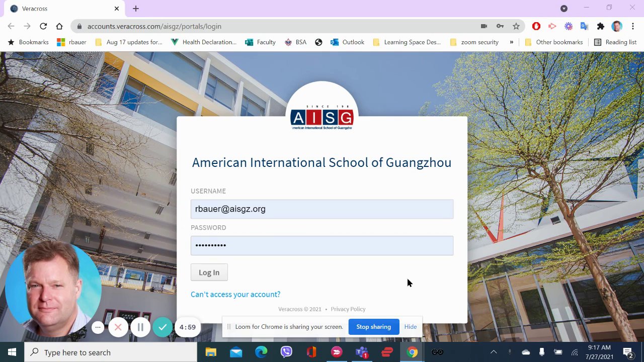The width and height of the screenshot is (644, 362).
Task: Open Viber from taskbar
Action: pos(286,352)
